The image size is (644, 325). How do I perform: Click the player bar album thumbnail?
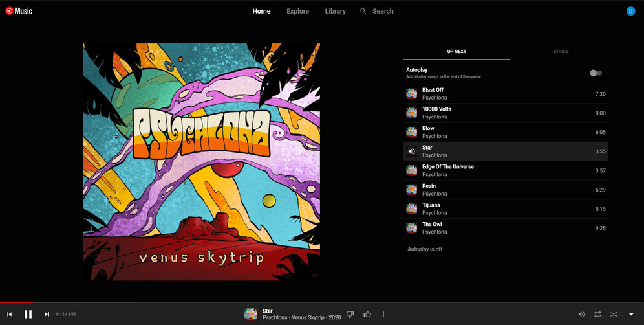click(x=250, y=314)
